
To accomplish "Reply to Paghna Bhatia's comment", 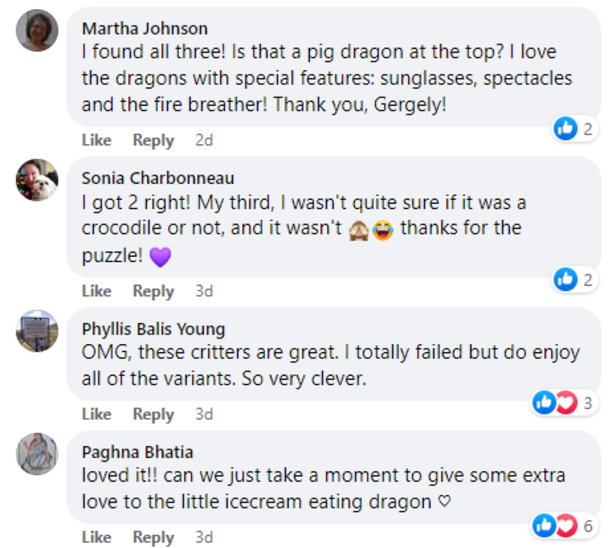I will (x=153, y=537).
